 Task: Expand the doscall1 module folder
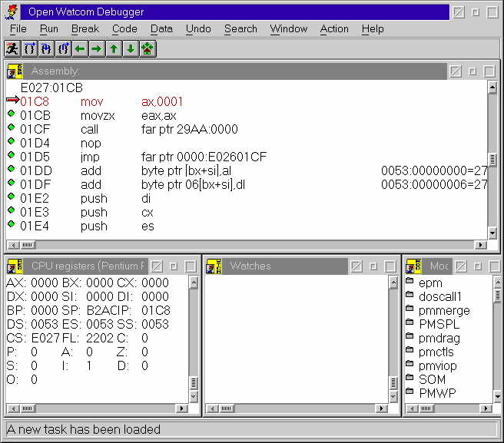pyautogui.click(x=409, y=296)
